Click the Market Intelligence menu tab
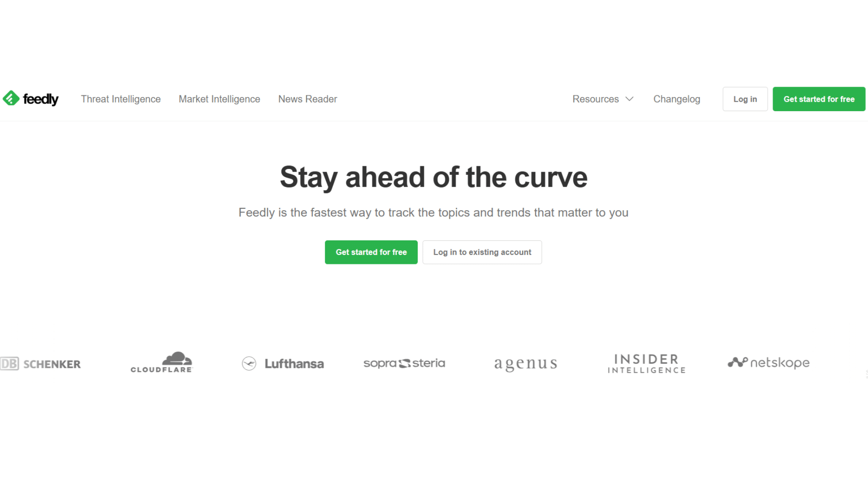 click(x=219, y=99)
